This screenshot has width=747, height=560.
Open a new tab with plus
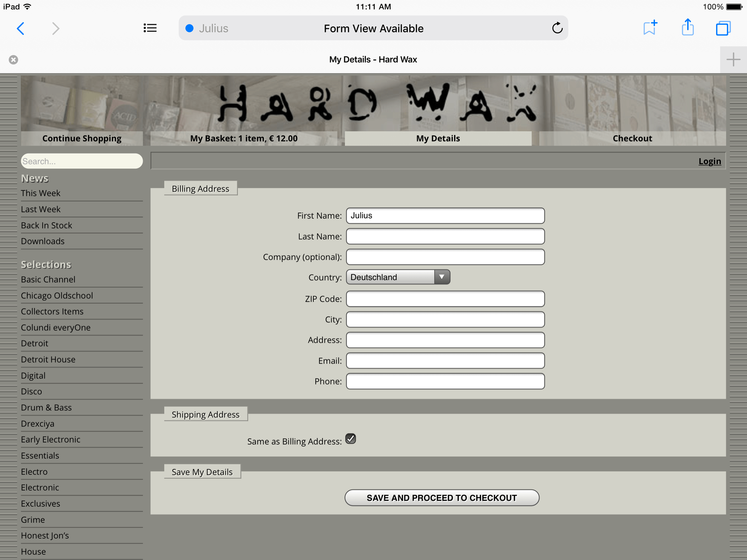point(733,60)
